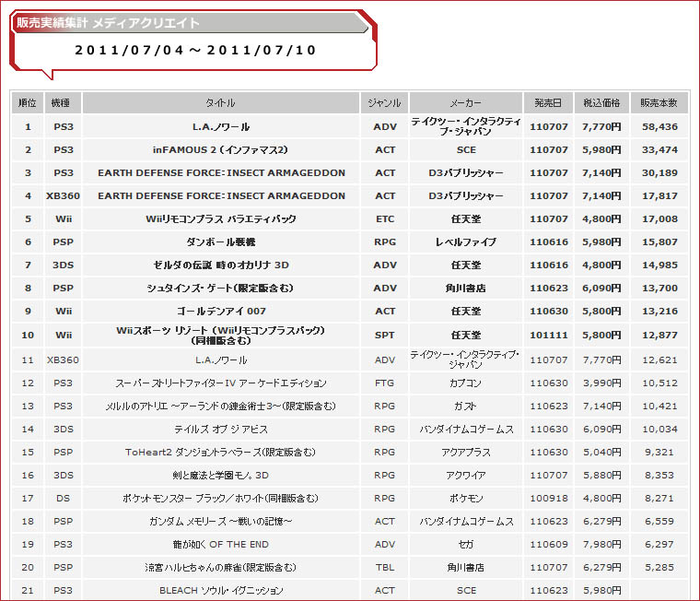Click title BLEACH ソウル・イグニッション
This screenshot has width=700, height=601.
pos(221,590)
